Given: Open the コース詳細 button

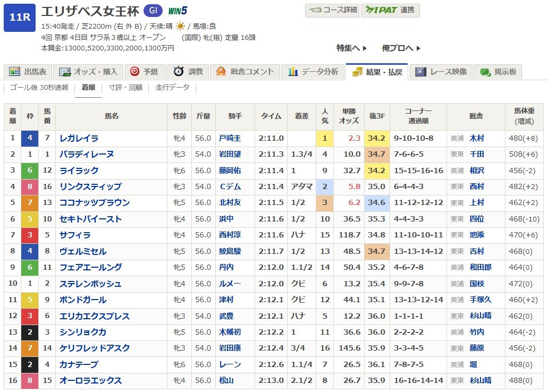Looking at the screenshot, I should [x=332, y=10].
